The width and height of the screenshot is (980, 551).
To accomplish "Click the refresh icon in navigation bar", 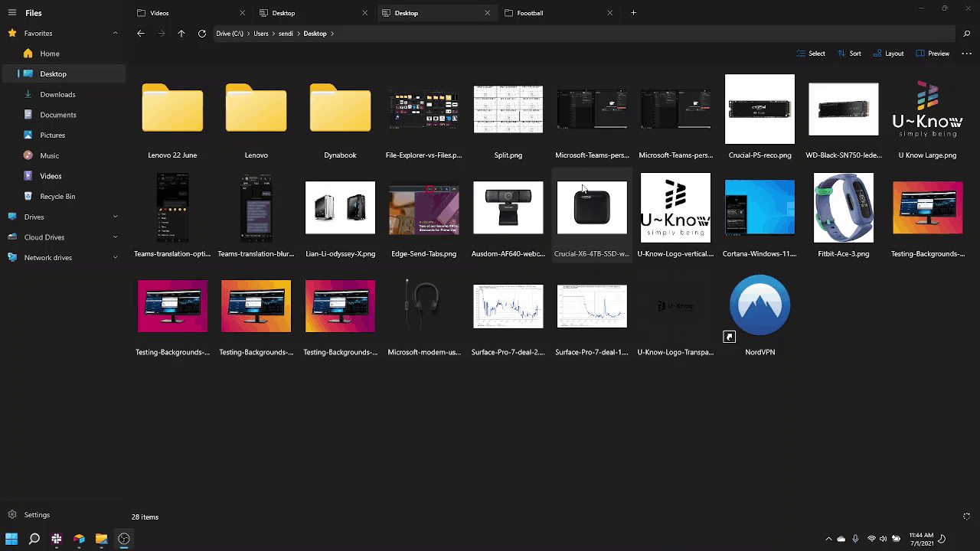I will click(x=202, y=34).
